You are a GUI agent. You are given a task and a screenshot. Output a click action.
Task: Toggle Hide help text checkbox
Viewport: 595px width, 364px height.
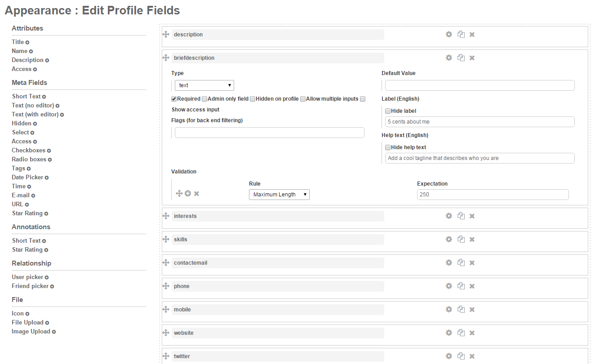click(x=388, y=147)
